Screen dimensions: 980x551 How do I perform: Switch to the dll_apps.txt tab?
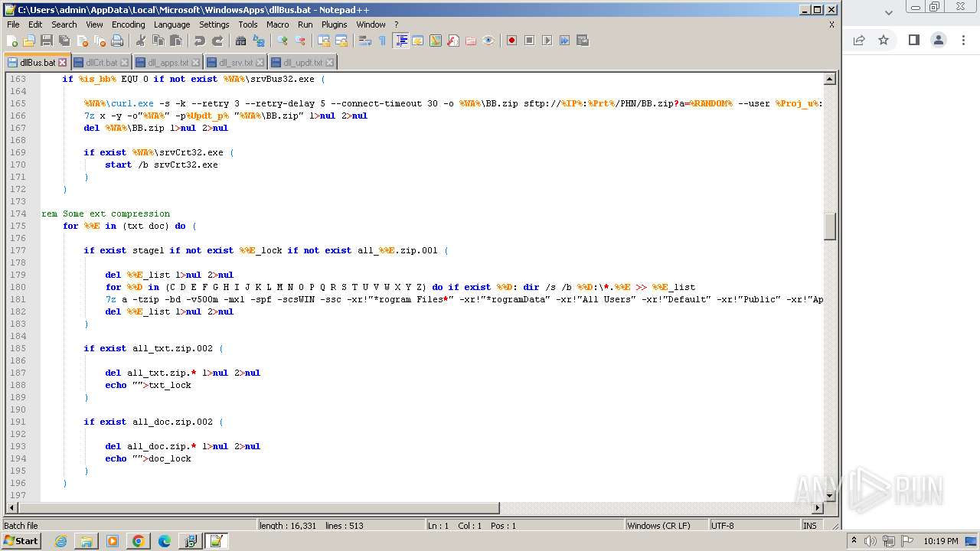pyautogui.click(x=167, y=63)
